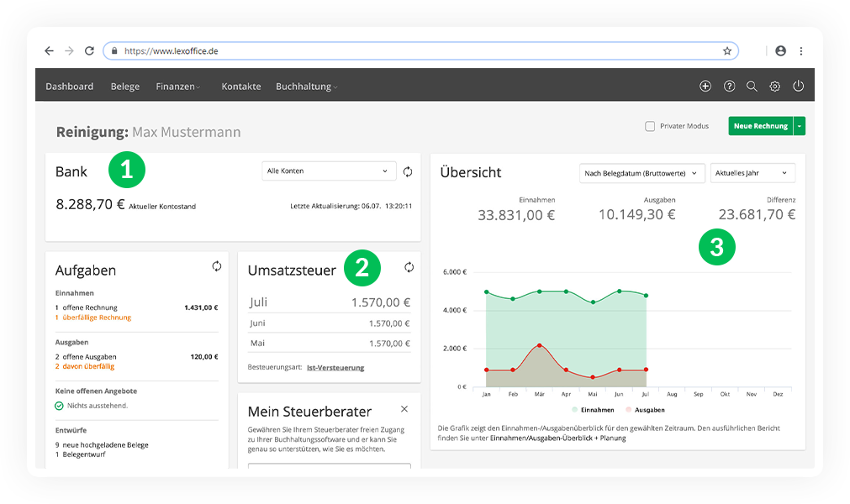Open the Aktuelles Jahr period dropdown

click(752, 173)
